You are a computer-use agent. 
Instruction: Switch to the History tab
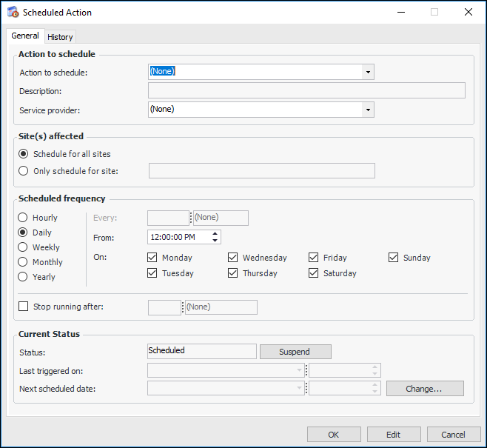click(x=60, y=37)
